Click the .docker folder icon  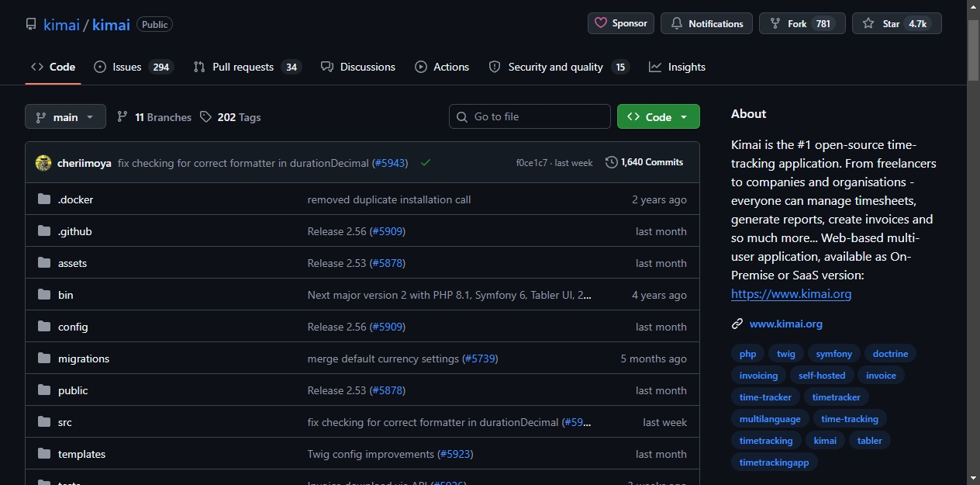click(44, 199)
